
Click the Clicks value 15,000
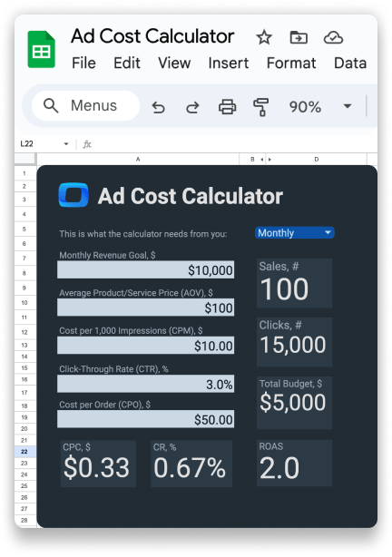click(x=293, y=345)
